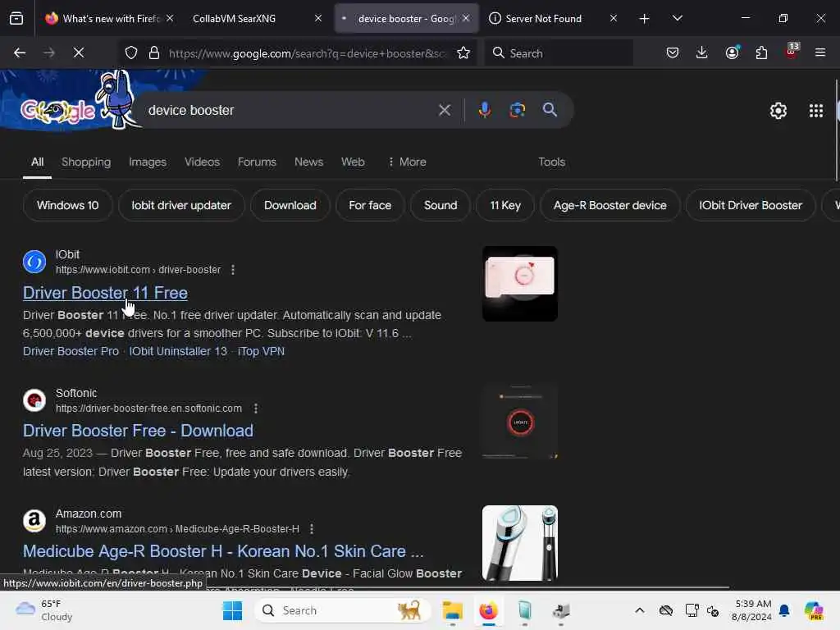The height and width of the screenshot is (630, 840).
Task: Focus the Google search query field
Action: point(290,111)
